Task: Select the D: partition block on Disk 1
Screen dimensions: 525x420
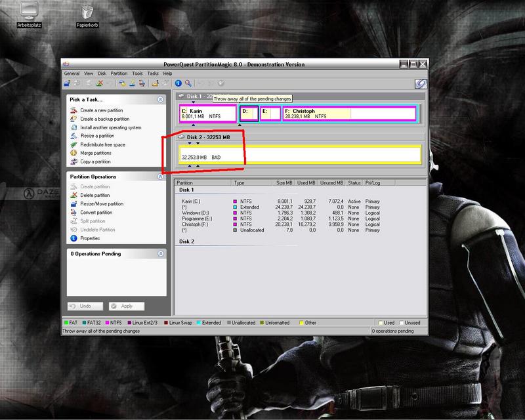Action: [249, 114]
